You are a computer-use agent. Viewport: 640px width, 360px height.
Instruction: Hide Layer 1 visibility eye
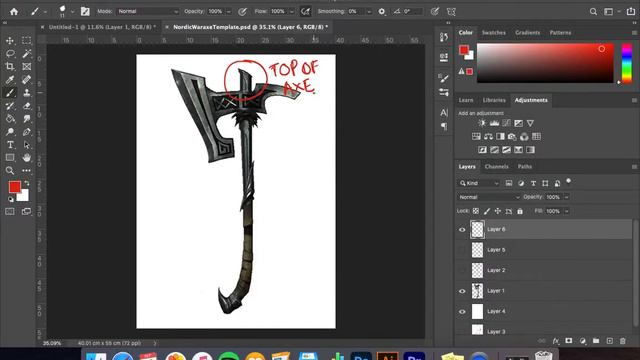point(462,291)
